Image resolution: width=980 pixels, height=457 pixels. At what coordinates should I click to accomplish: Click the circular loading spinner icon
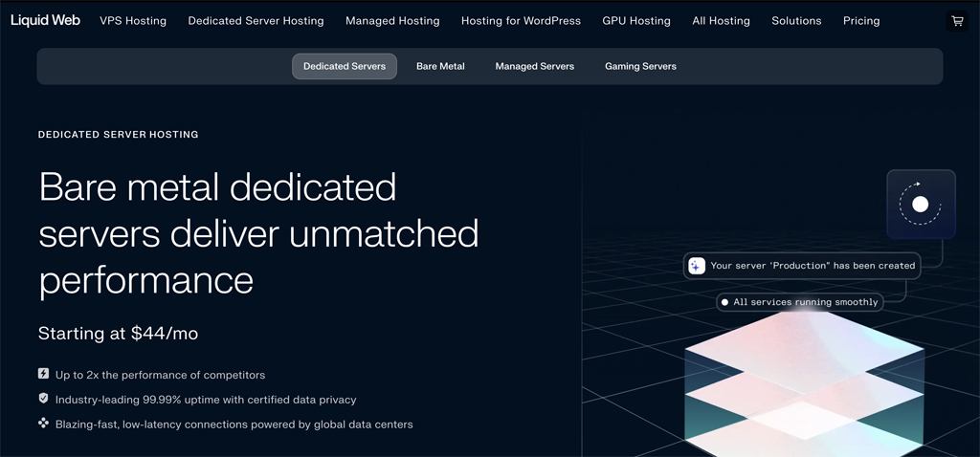tap(920, 204)
